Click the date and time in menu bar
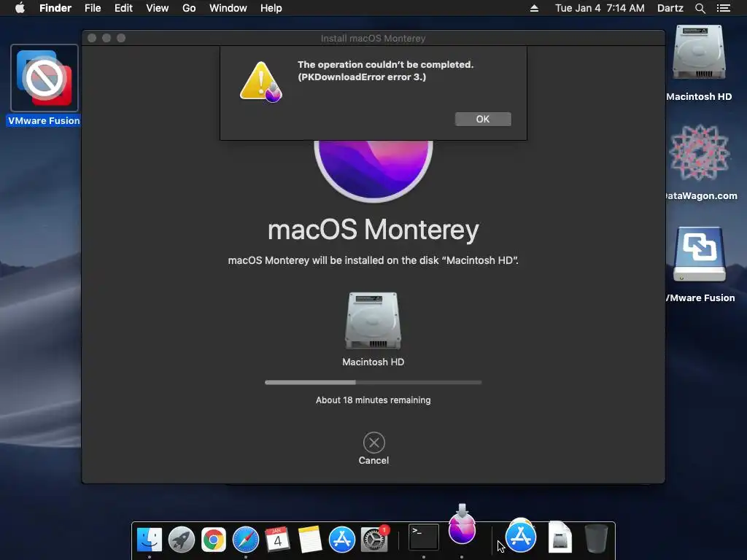This screenshot has height=560, width=747. point(600,8)
